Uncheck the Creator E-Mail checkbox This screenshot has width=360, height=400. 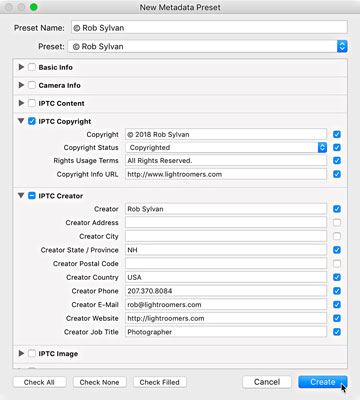[x=337, y=305]
